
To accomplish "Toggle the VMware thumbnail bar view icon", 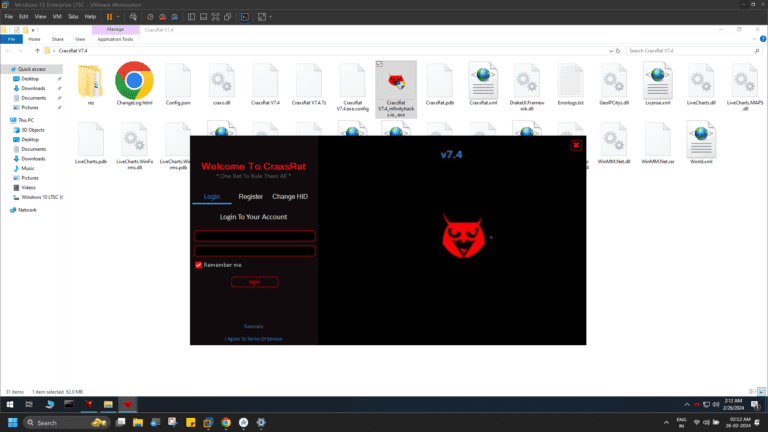I will tap(203, 17).
